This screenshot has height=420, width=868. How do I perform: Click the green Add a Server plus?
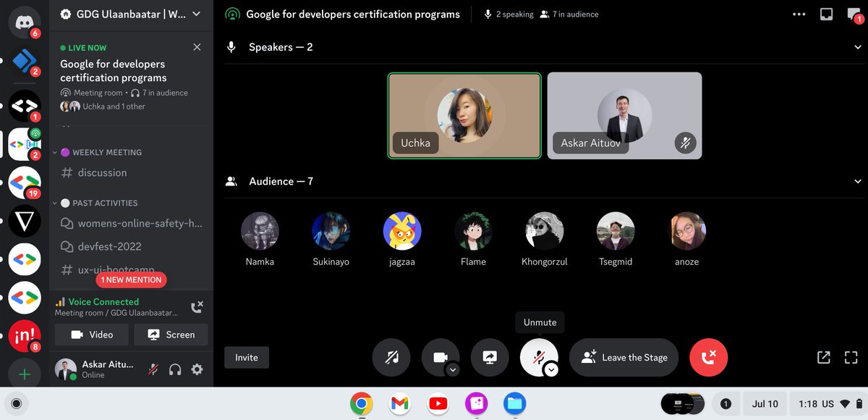coord(24,374)
